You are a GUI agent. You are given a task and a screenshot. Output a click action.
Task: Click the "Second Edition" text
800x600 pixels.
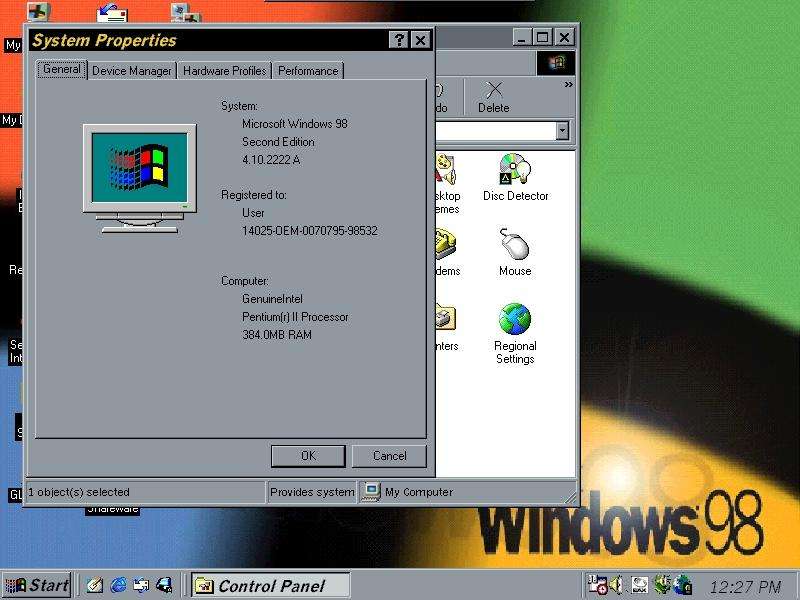tap(278, 141)
